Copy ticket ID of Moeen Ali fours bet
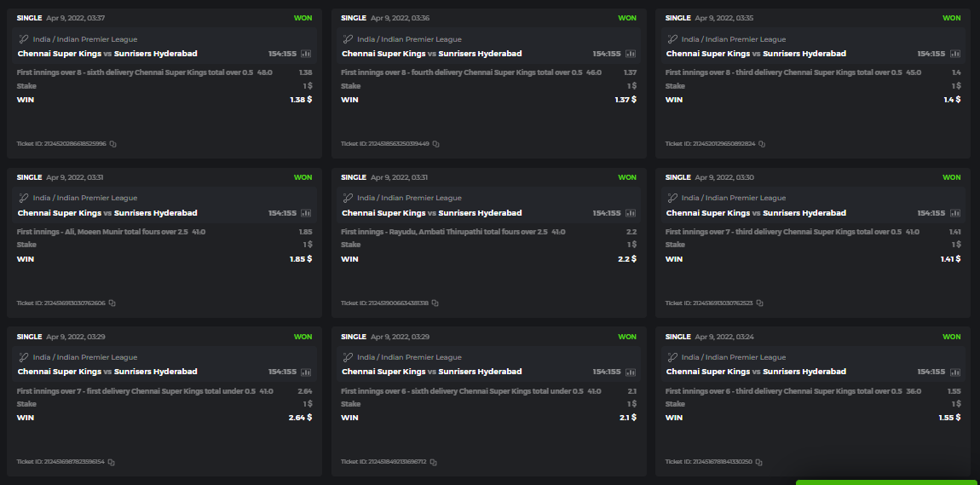Viewport: 980px width, 485px height. [x=112, y=303]
